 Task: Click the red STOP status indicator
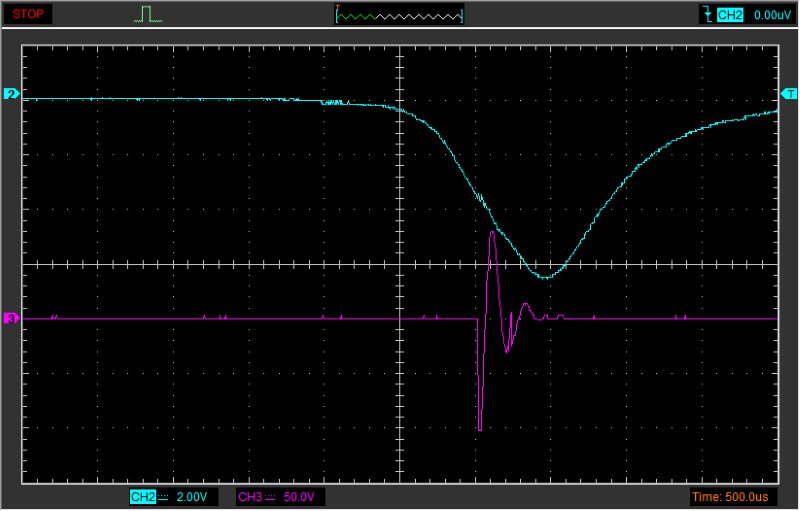(x=28, y=14)
